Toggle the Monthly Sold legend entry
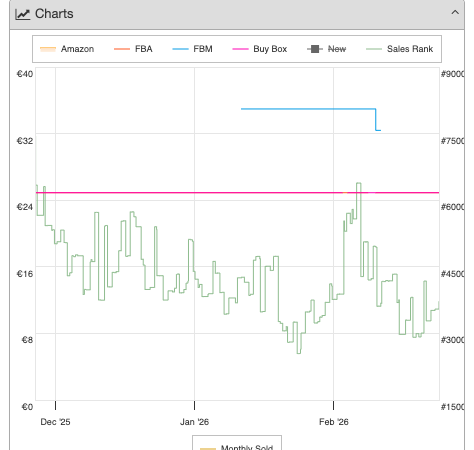 pyautogui.click(x=237, y=447)
